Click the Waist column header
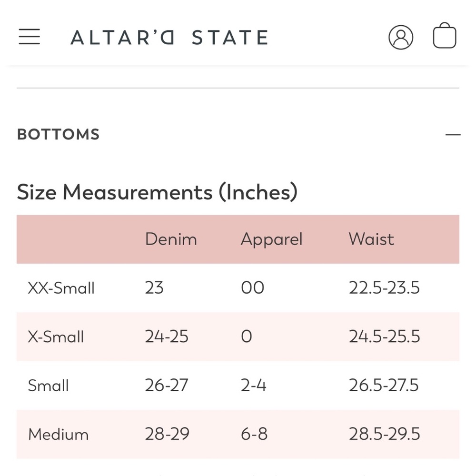Image resolution: width=476 pixels, height=476 pixels. pyautogui.click(x=371, y=239)
